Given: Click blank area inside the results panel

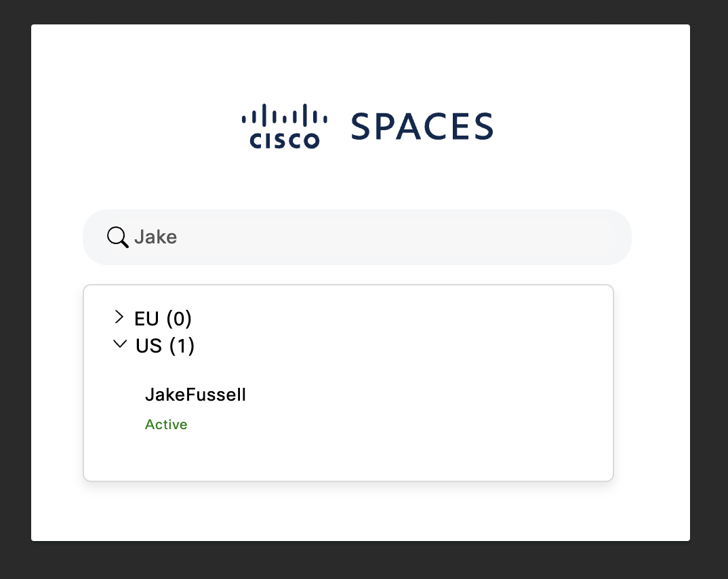Looking at the screenshot, I should point(418,381).
